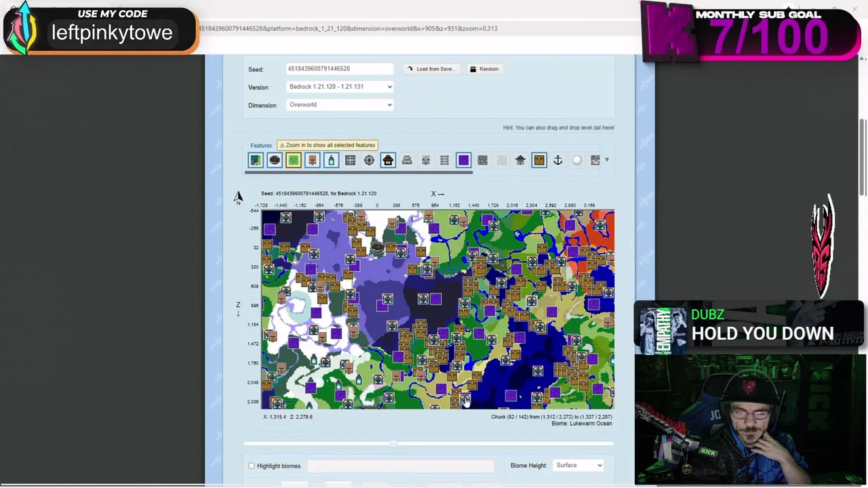Click the 'Hint: You can also drag and drop level.dat here!' text
The image size is (868, 488).
[x=558, y=127]
